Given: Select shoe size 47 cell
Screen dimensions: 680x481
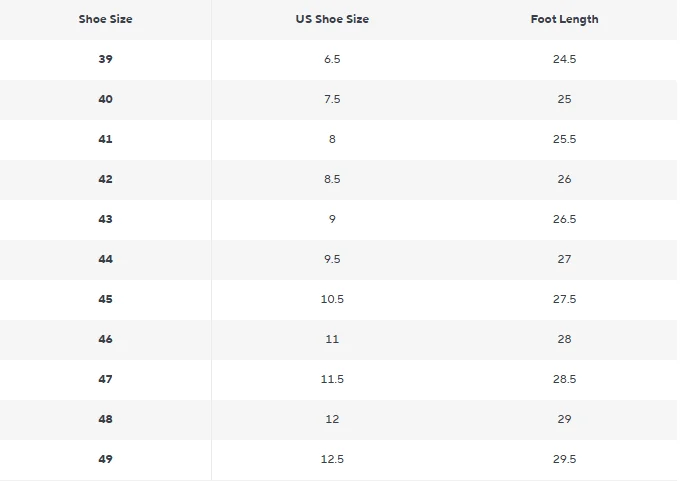Looking at the screenshot, I should point(105,380).
